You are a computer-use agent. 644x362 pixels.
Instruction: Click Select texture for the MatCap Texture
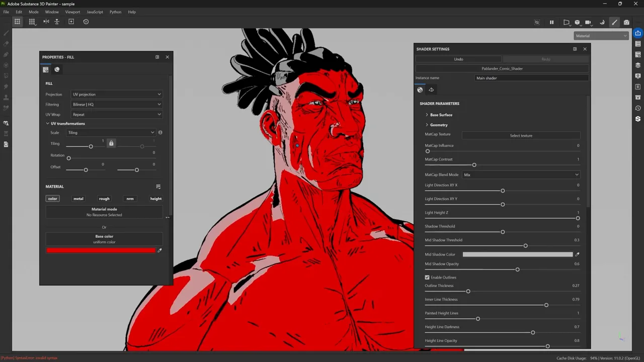pyautogui.click(x=521, y=135)
